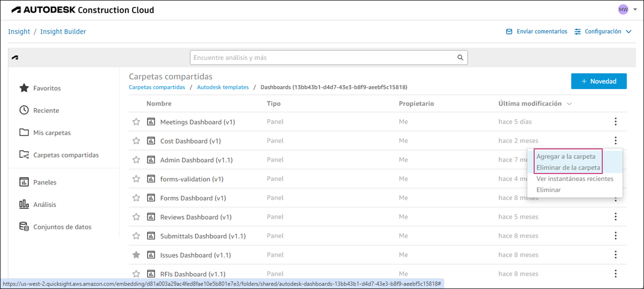Toggle favorite star for RFIs Dashboard (v1.1)
This screenshot has width=644, height=289.
coord(136,274)
